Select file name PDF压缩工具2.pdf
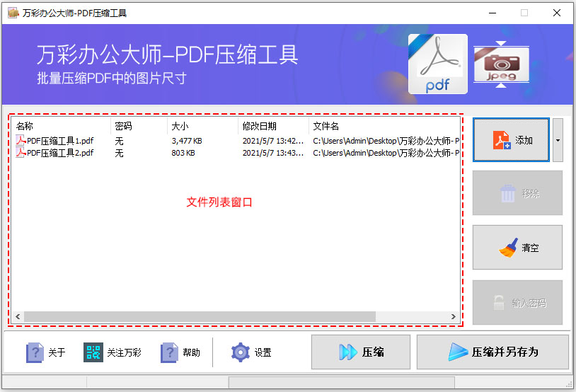Image resolution: width=576 pixels, height=392 pixels. (60, 153)
